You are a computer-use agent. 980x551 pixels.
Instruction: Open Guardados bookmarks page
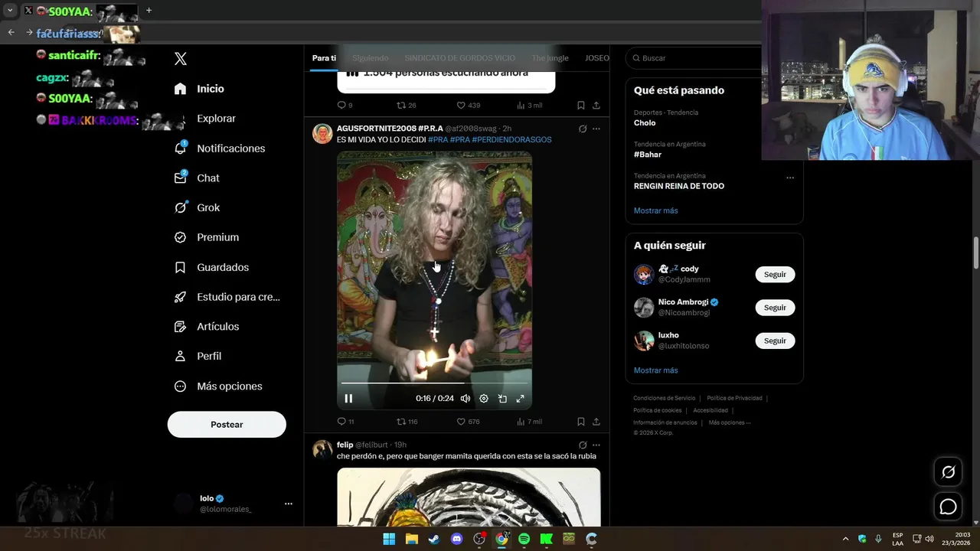(x=211, y=267)
